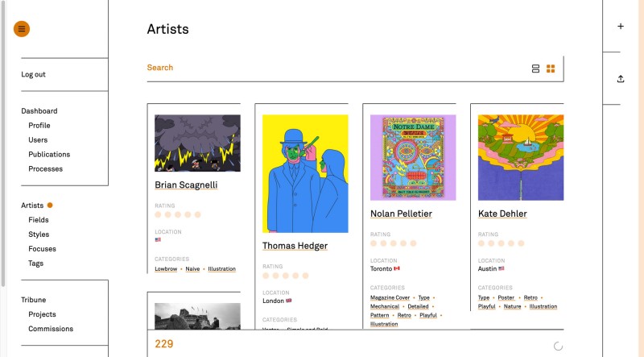Log out from the sidebar
This screenshot has height=357, width=644.
pyautogui.click(x=34, y=74)
